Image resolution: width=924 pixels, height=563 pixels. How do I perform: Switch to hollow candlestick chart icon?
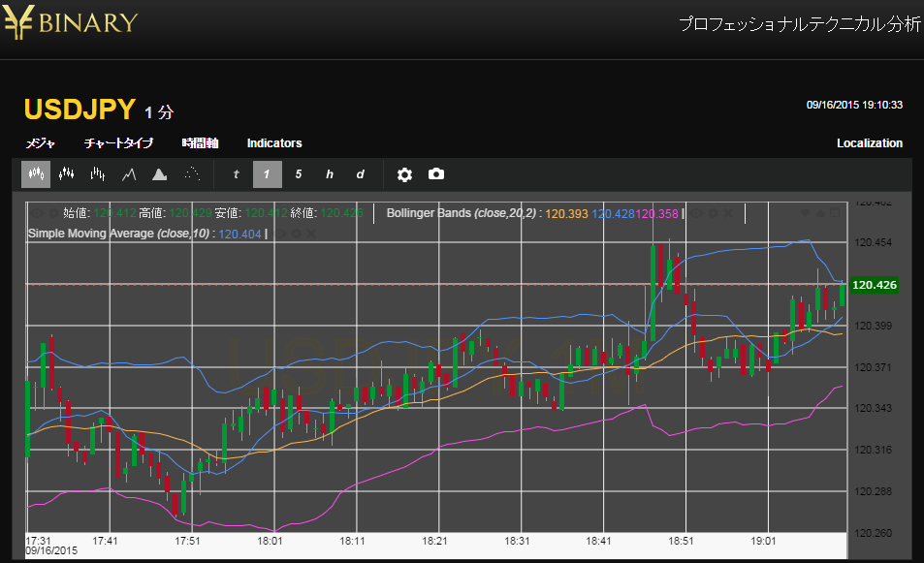pos(67,174)
